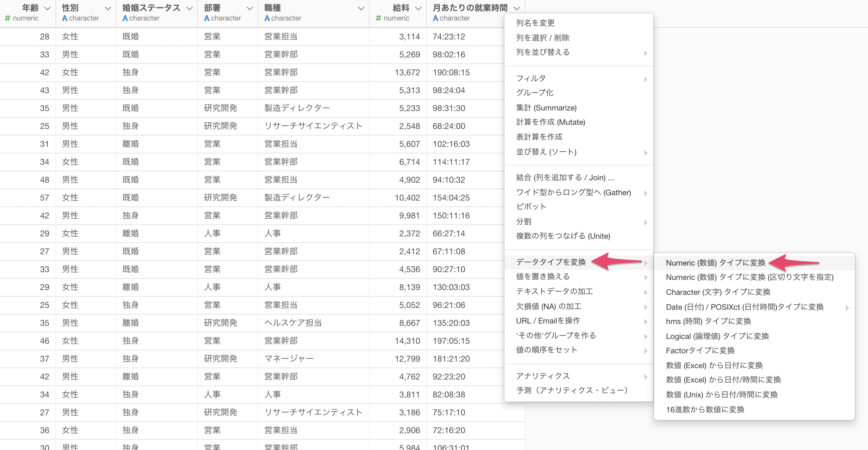Expand 'その他'グループを作る submenu

[x=579, y=336]
